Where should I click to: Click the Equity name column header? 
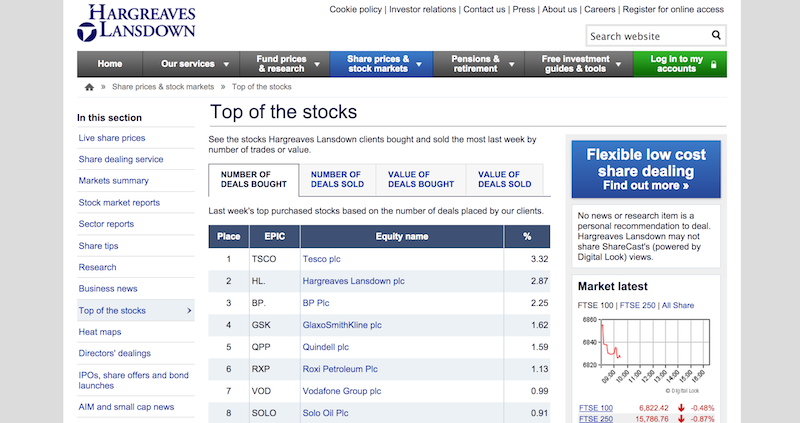click(402, 236)
